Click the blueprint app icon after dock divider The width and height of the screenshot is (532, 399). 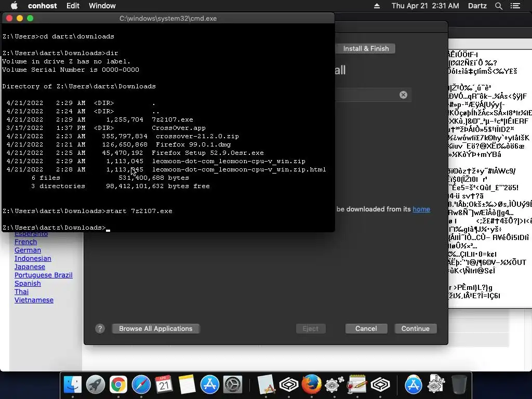point(265,384)
